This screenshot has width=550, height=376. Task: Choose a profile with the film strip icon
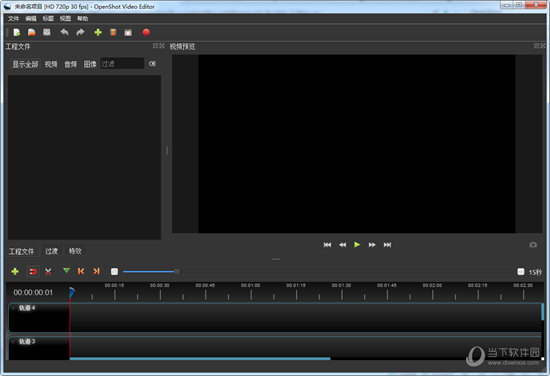tap(113, 33)
